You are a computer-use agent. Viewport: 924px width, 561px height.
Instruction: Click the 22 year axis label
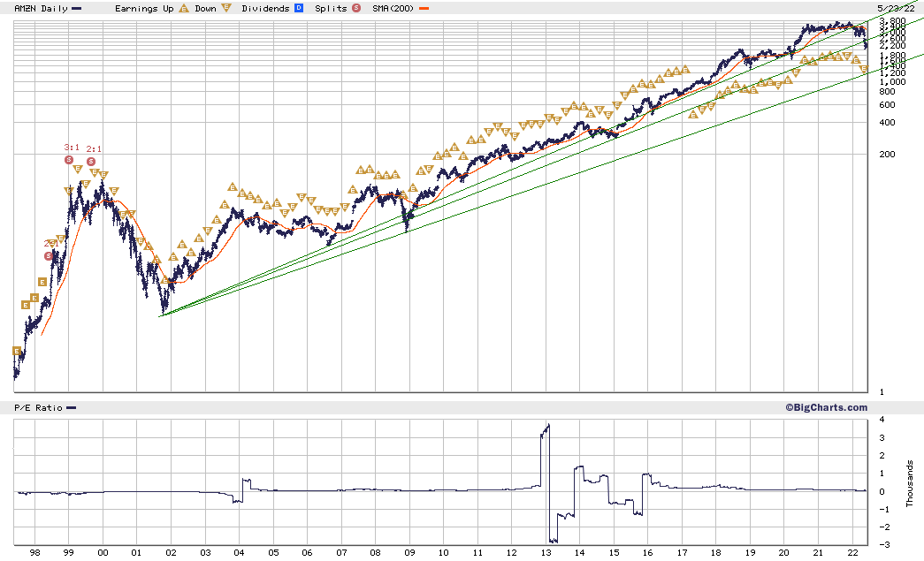[x=852, y=553]
